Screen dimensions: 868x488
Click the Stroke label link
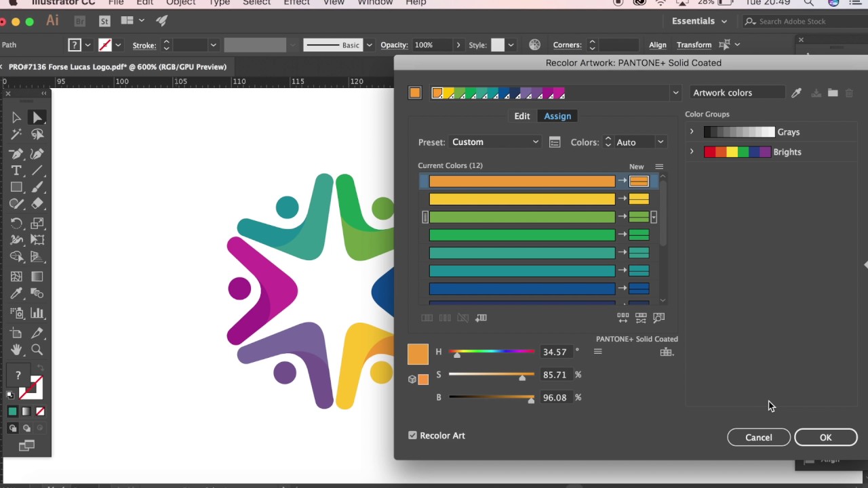tap(144, 45)
